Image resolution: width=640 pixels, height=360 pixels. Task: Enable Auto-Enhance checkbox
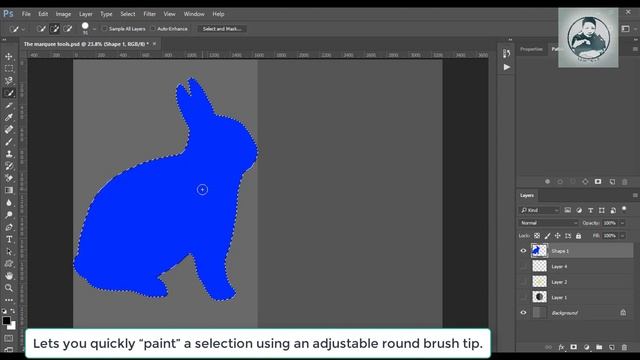(x=153, y=29)
